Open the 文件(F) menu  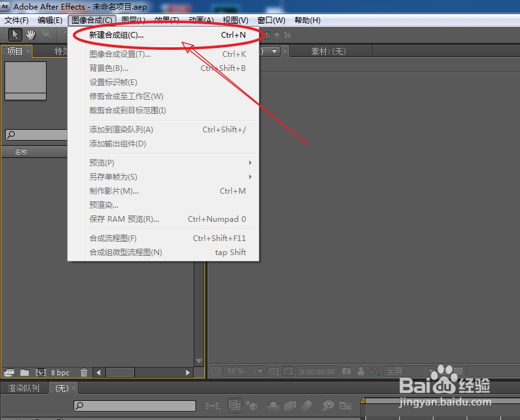[x=16, y=20]
